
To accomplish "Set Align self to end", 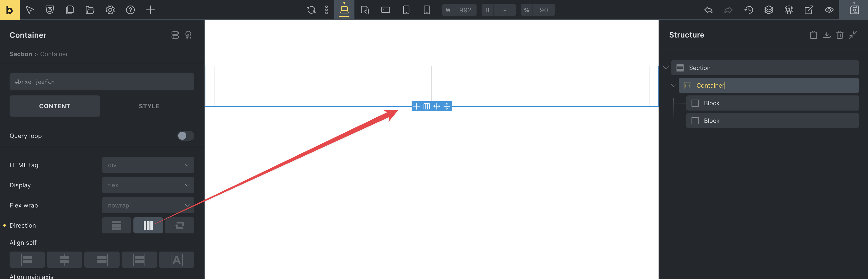I will pos(102,259).
